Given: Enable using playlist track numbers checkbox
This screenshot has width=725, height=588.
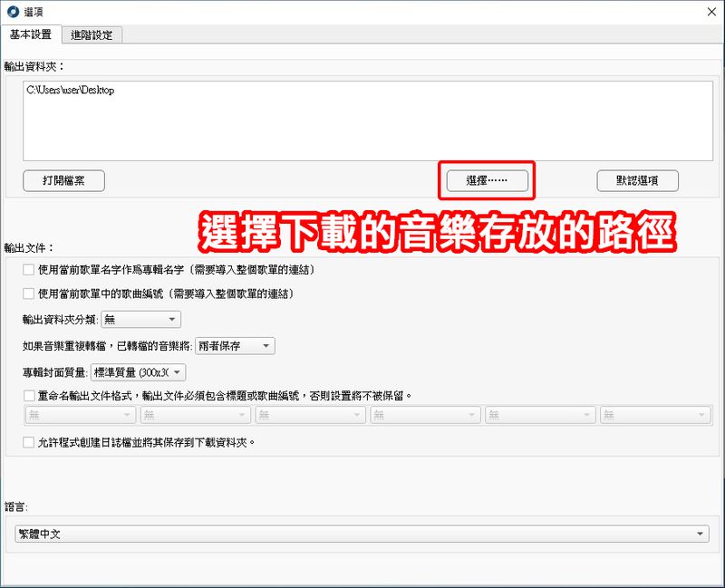Looking at the screenshot, I should point(29,294).
